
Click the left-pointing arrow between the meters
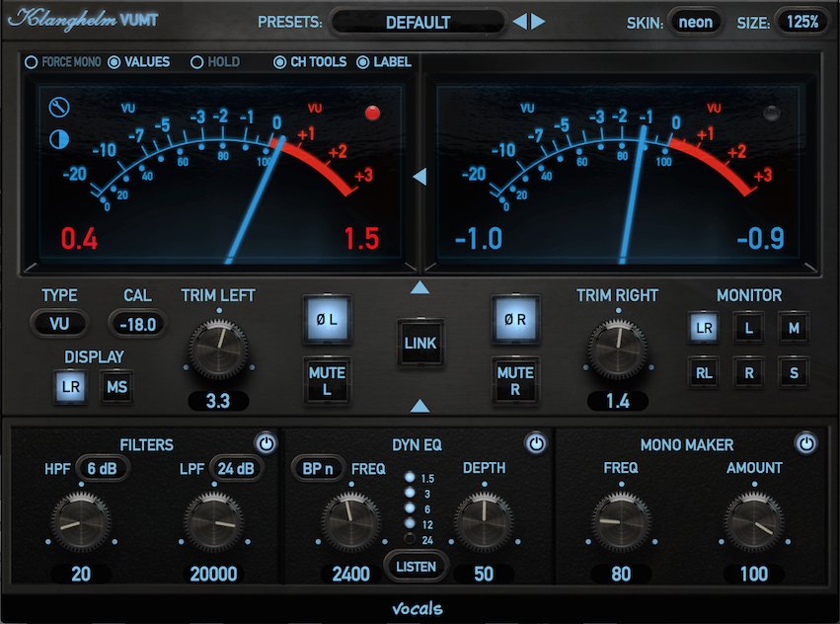click(420, 177)
